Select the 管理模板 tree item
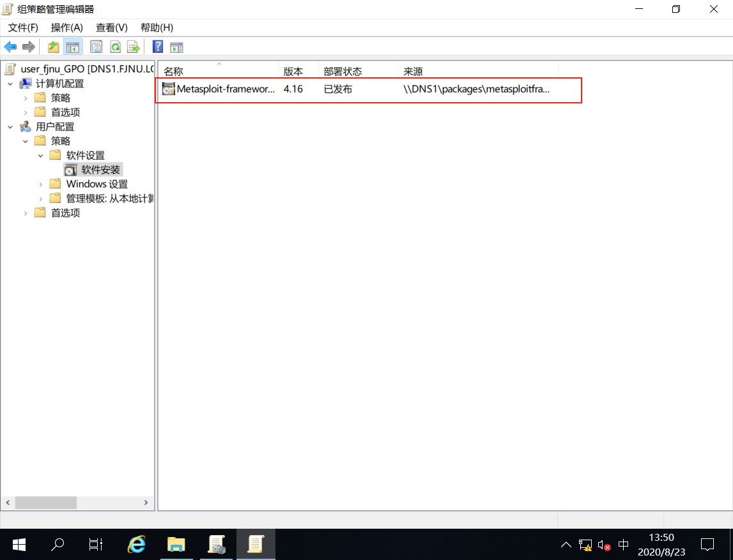 (110, 199)
